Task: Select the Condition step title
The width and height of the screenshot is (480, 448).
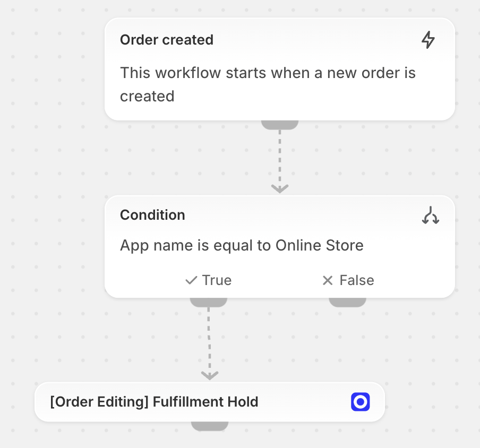Action: 152,215
